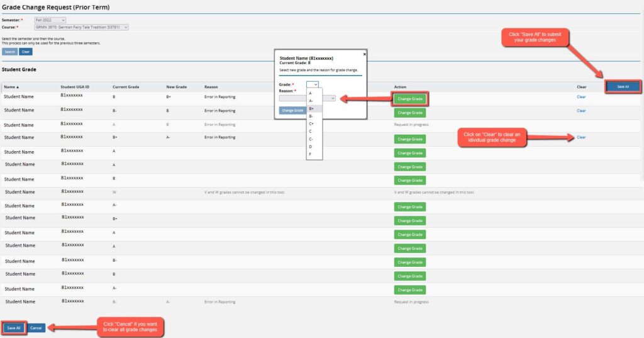Close the grade change popup

click(364, 54)
